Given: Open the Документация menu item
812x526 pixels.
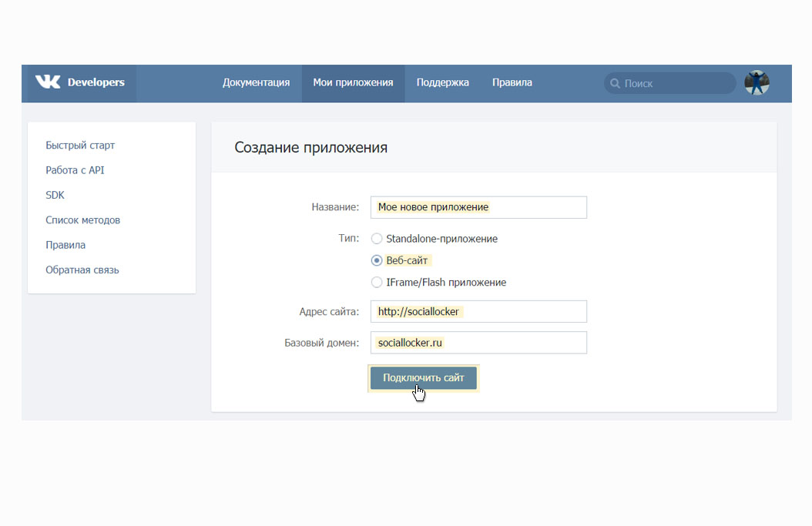Looking at the screenshot, I should [x=256, y=82].
